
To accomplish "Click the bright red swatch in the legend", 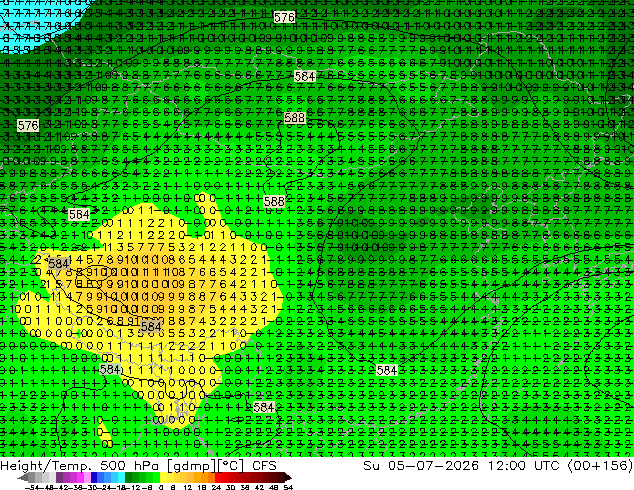I will tap(218, 477).
